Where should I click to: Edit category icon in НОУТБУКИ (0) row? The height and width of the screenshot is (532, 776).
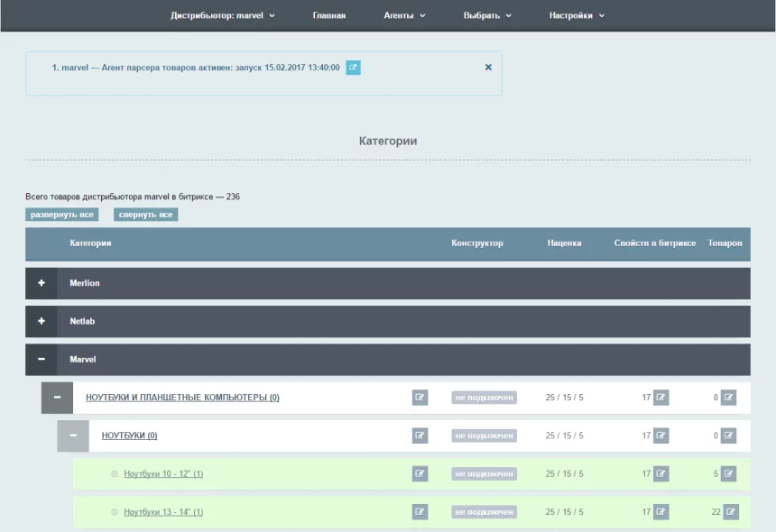[420, 436]
